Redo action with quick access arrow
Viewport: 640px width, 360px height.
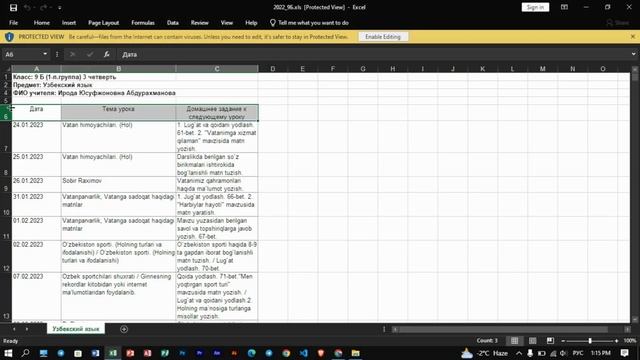43,7
